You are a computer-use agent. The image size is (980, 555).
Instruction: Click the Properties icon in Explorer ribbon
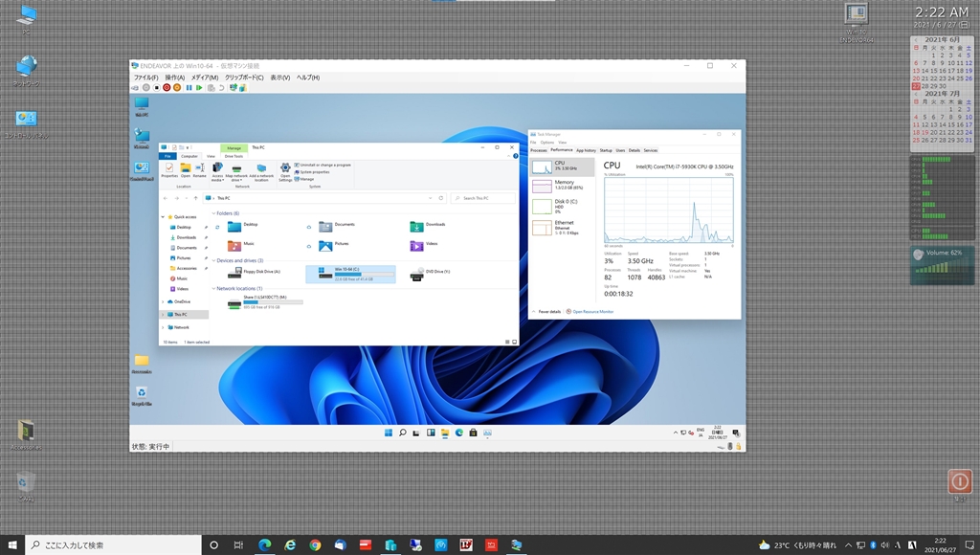click(x=169, y=170)
